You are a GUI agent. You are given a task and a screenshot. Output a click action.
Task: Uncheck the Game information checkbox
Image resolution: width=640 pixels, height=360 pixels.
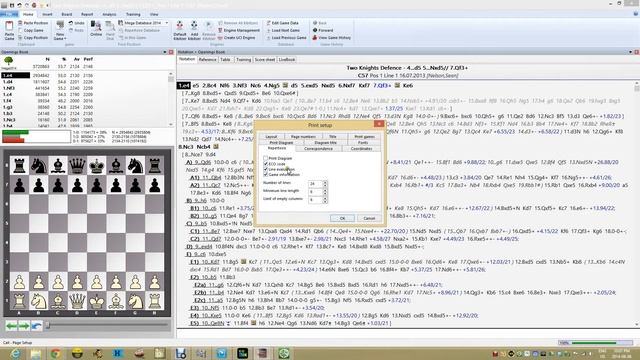pyautogui.click(x=266, y=174)
